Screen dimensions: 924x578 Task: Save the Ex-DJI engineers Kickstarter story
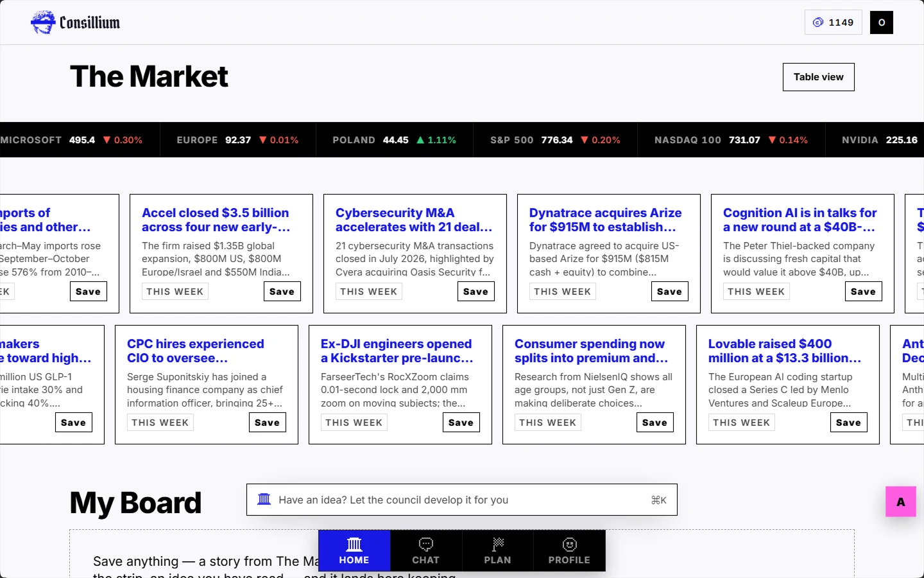point(461,423)
